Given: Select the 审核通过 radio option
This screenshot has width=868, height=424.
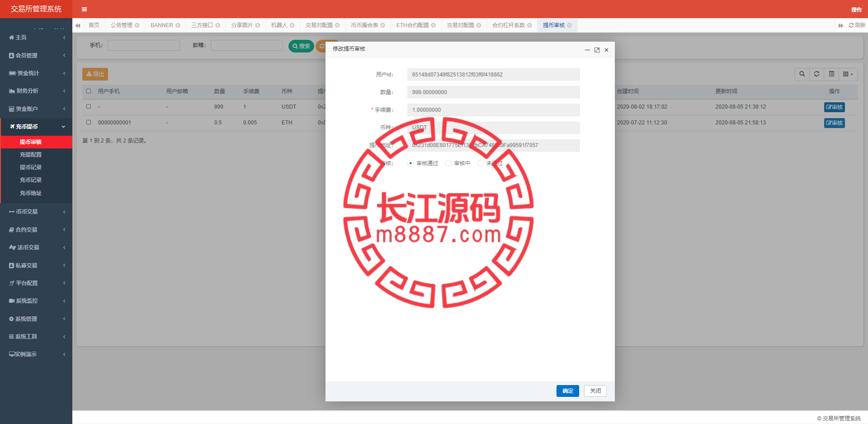Looking at the screenshot, I should click(x=410, y=163).
